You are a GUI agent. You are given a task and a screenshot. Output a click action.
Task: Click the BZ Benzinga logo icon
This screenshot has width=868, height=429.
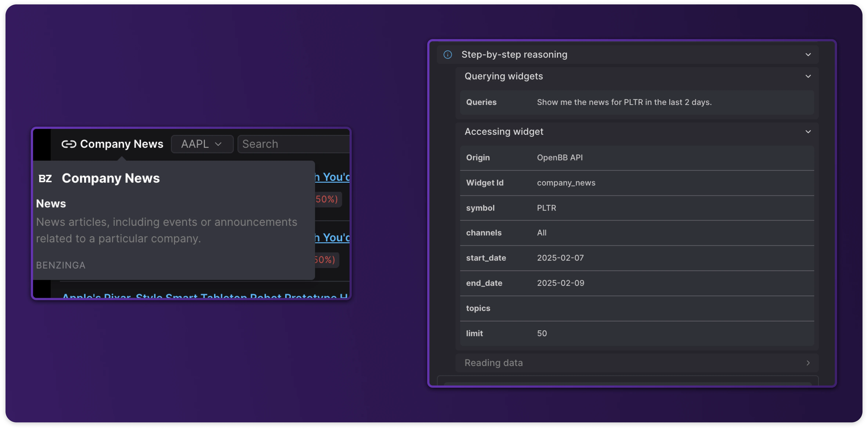45,179
